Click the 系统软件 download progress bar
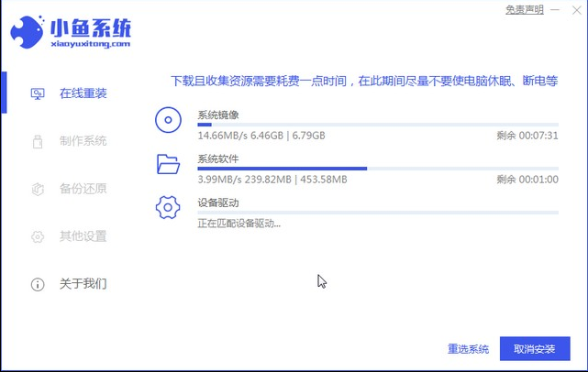The height and width of the screenshot is (372, 588). (x=378, y=169)
